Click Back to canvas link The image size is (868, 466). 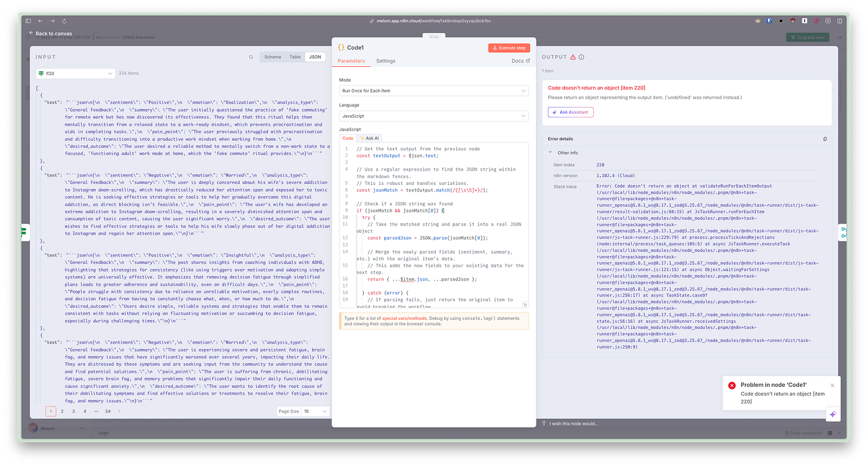pos(51,33)
